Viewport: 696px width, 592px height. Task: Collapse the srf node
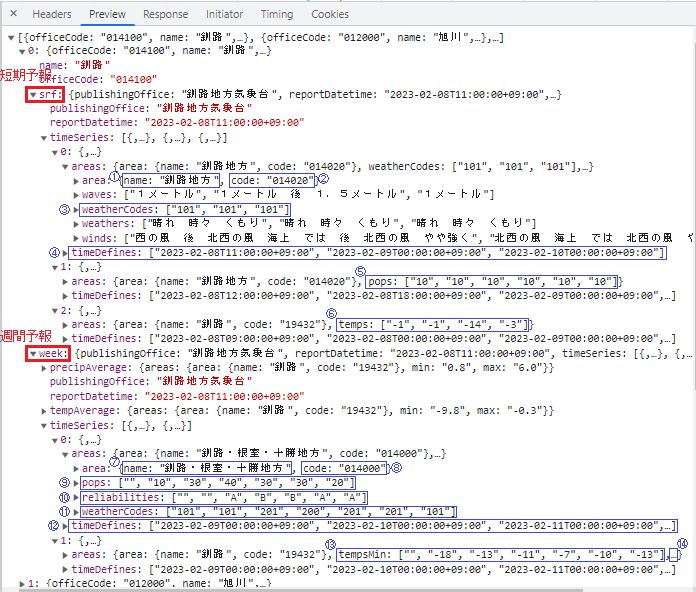pyautogui.click(x=33, y=95)
